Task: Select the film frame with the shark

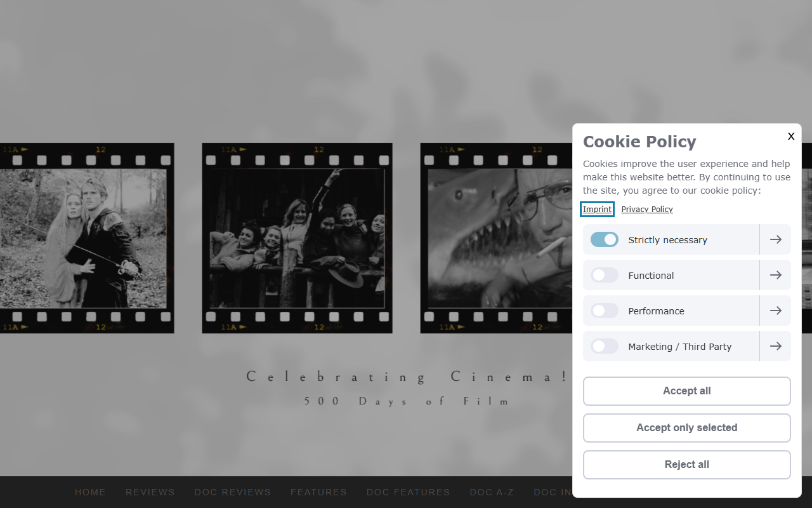Action: (x=496, y=238)
